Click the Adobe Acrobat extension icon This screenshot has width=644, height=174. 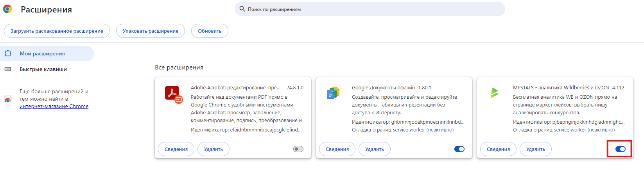pyautogui.click(x=174, y=95)
